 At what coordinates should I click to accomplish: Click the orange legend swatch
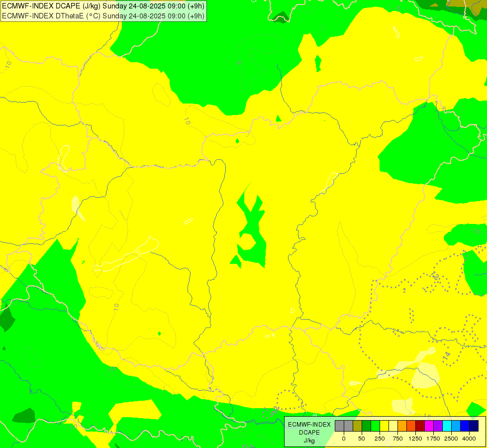tap(402, 426)
